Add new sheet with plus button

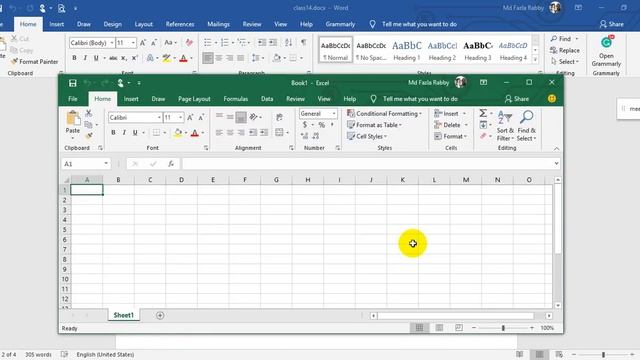click(x=160, y=315)
